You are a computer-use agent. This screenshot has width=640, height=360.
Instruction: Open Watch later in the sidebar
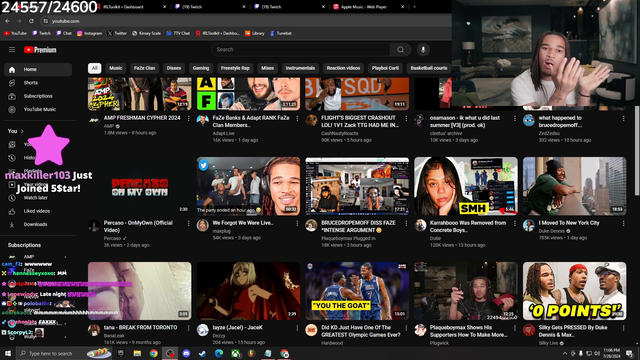[38, 198]
